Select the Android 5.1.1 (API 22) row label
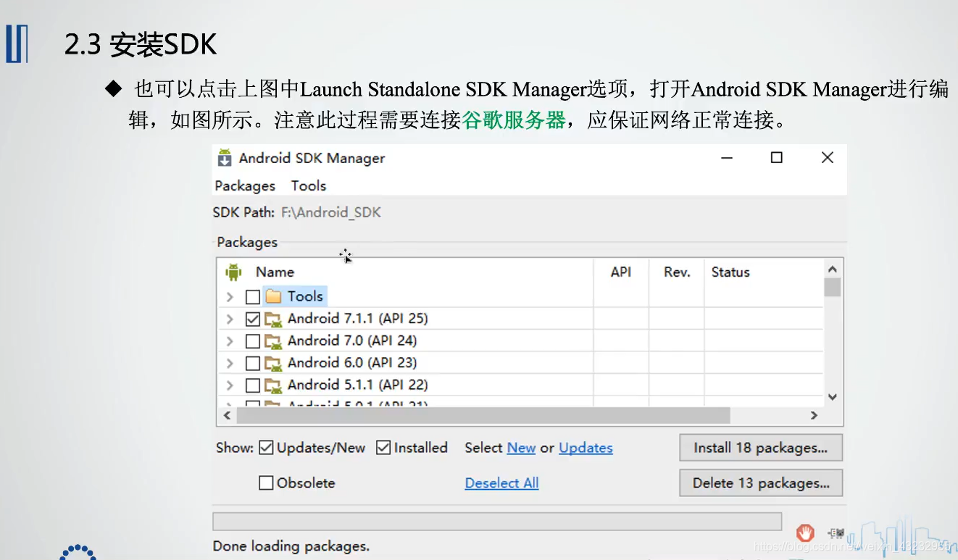The height and width of the screenshot is (560, 958). [358, 385]
